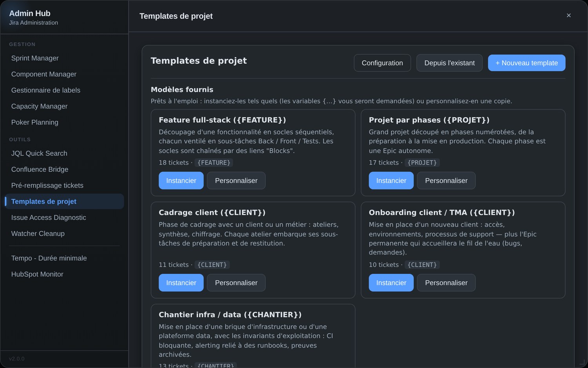This screenshot has height=368, width=588.
Task: Open Tempo - Durée minimale
Action: tap(64, 258)
